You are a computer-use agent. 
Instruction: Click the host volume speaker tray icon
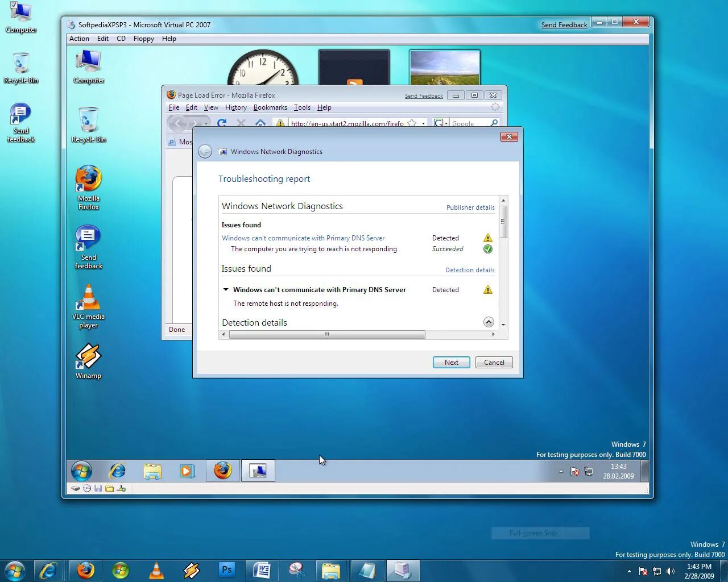pyautogui.click(x=671, y=571)
